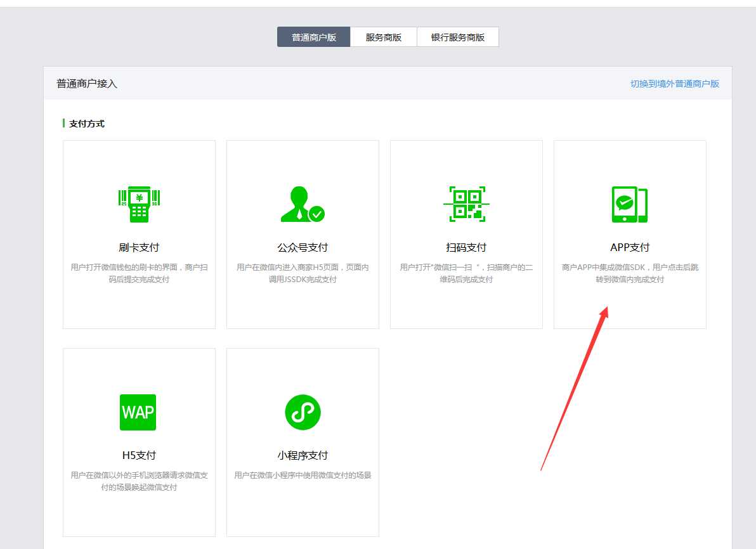This screenshot has width=756, height=549.
Task: Open the 小程序支付 title
Action: point(303,455)
